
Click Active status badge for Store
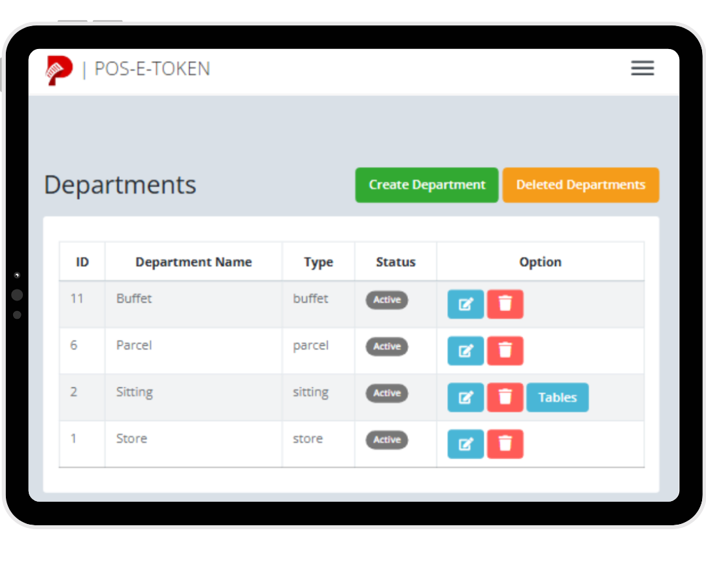(387, 440)
